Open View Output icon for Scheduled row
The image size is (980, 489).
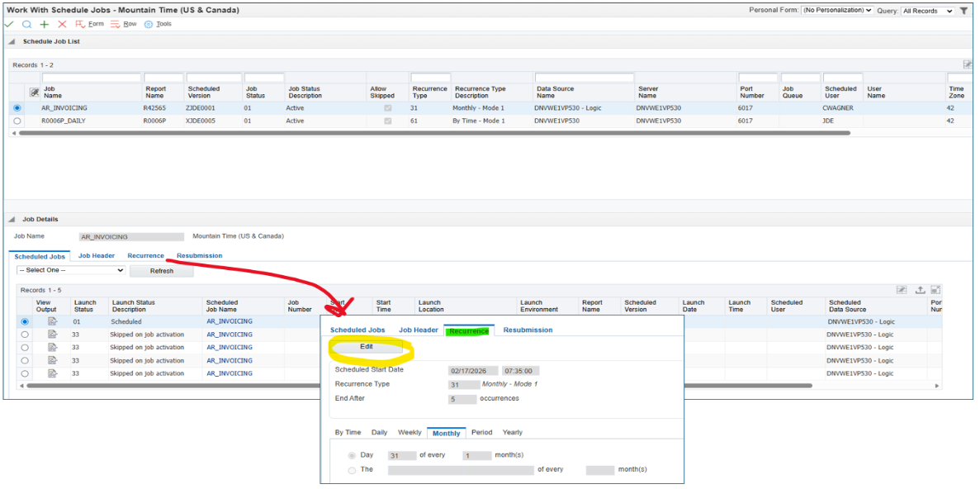(x=52, y=321)
